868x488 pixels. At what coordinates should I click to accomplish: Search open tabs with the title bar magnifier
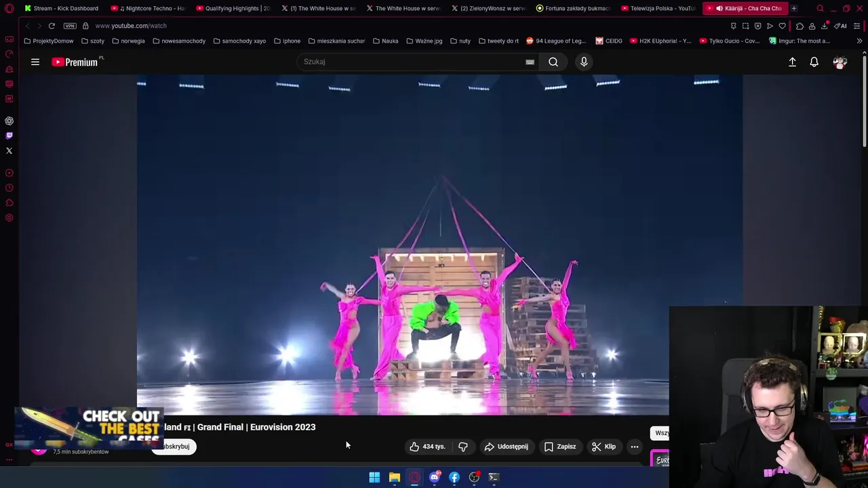coord(820,8)
